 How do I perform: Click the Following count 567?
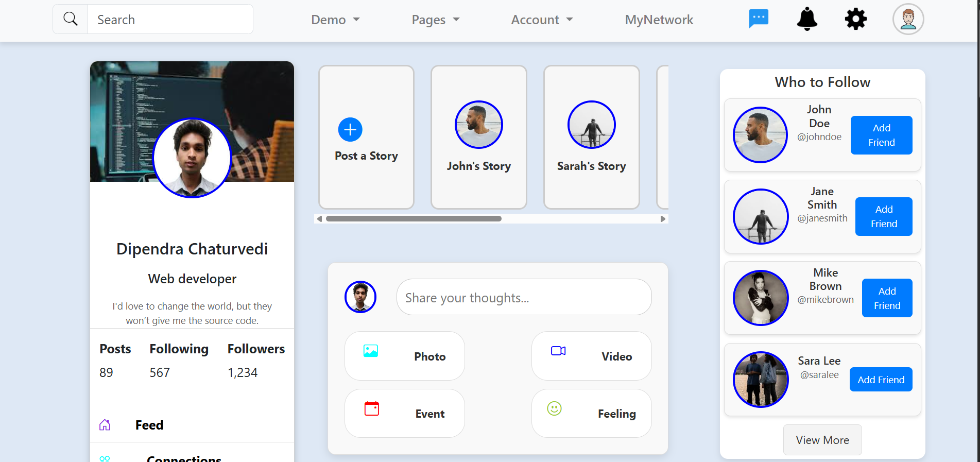tap(160, 372)
